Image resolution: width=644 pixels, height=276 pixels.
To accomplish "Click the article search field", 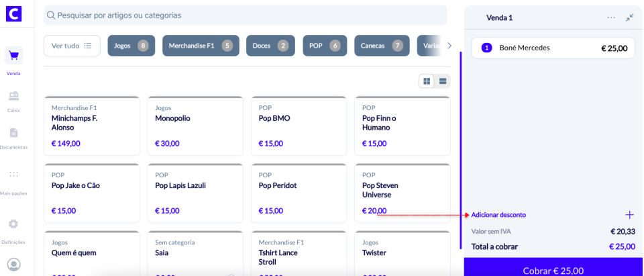I will [245, 15].
